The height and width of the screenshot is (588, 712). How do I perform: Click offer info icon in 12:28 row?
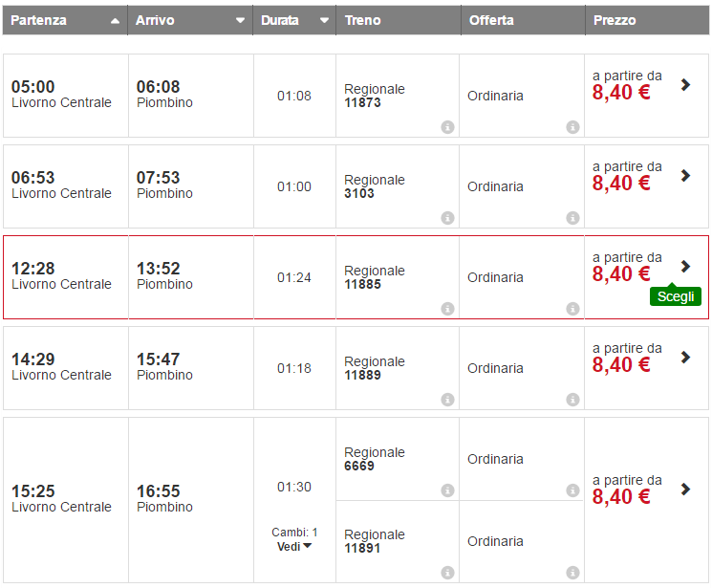[572, 309]
